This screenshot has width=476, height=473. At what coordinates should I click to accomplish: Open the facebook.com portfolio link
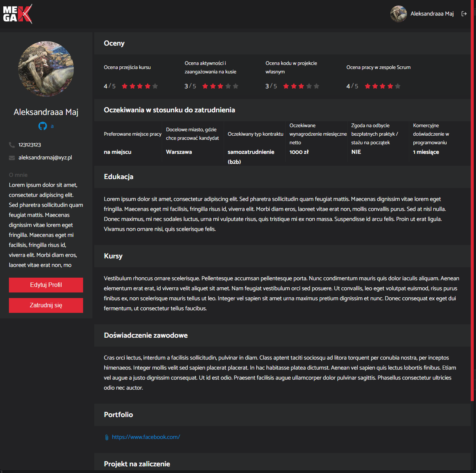146,437
